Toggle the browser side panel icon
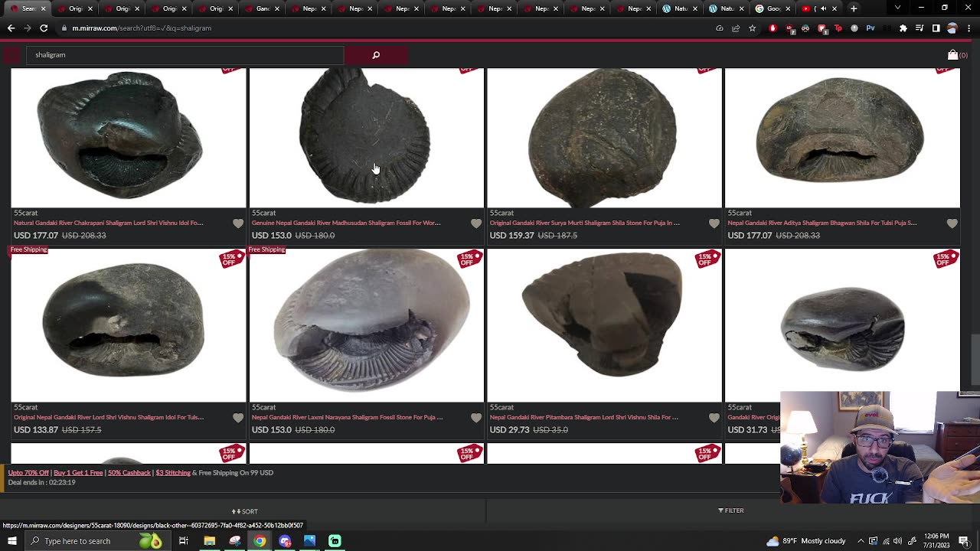Screen dimensions: 980x551 [x=936, y=28]
